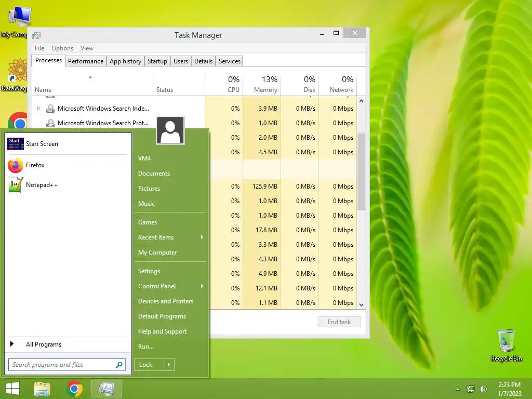The height and width of the screenshot is (399, 532).
Task: Click the scrollbar up arrow
Action: (x=362, y=101)
